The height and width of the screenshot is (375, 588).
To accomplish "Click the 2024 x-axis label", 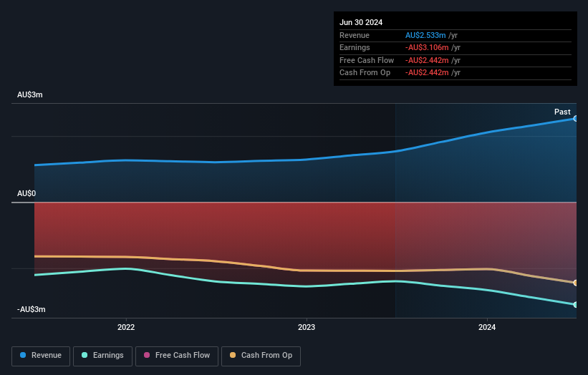I will pyautogui.click(x=487, y=327).
